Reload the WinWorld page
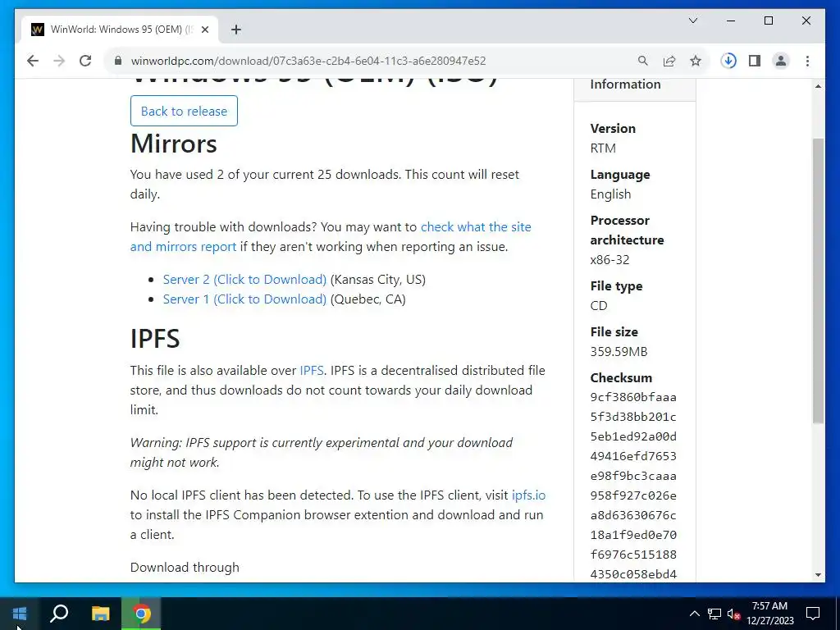The image size is (840, 630). [85, 61]
